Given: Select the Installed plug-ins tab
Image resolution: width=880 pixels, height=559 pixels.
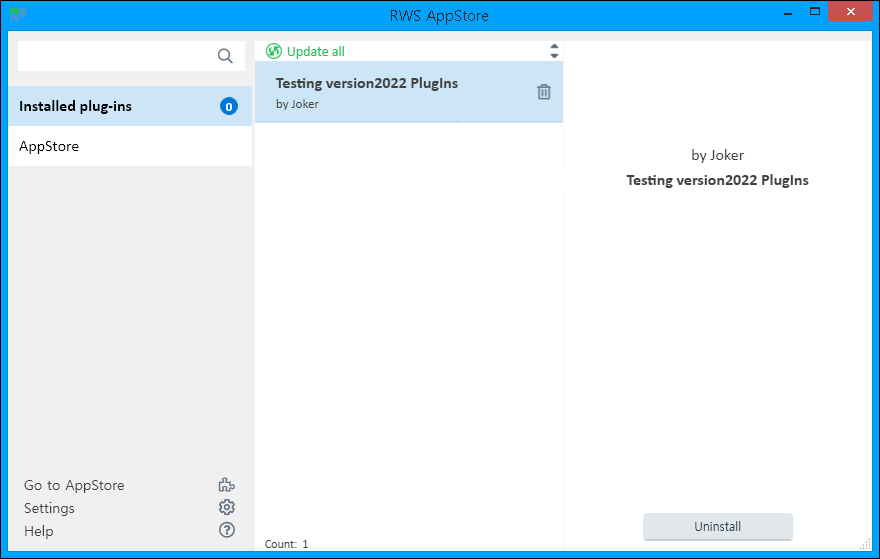Looking at the screenshot, I should [x=130, y=106].
